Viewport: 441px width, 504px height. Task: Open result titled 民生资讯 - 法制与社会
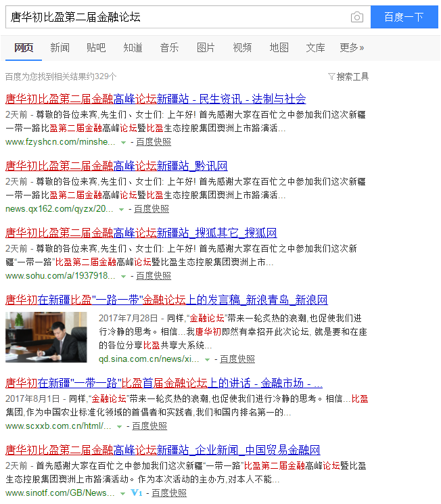pos(156,99)
